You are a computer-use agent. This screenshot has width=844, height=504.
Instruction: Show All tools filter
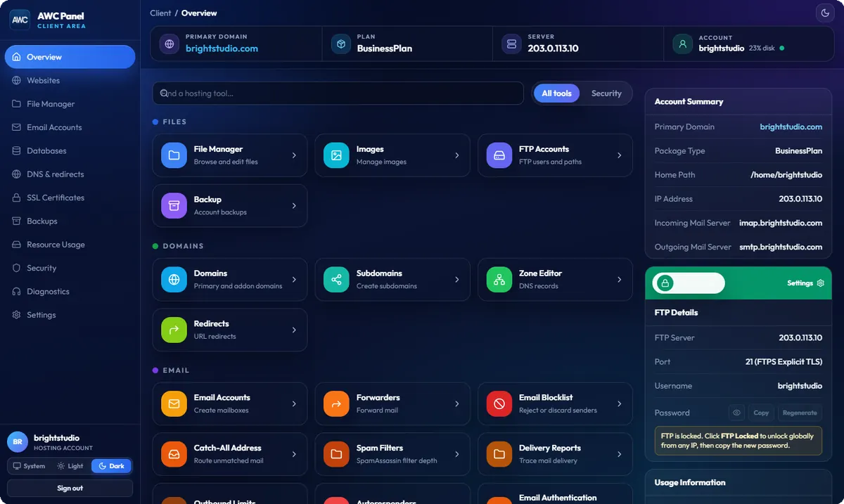click(x=556, y=93)
